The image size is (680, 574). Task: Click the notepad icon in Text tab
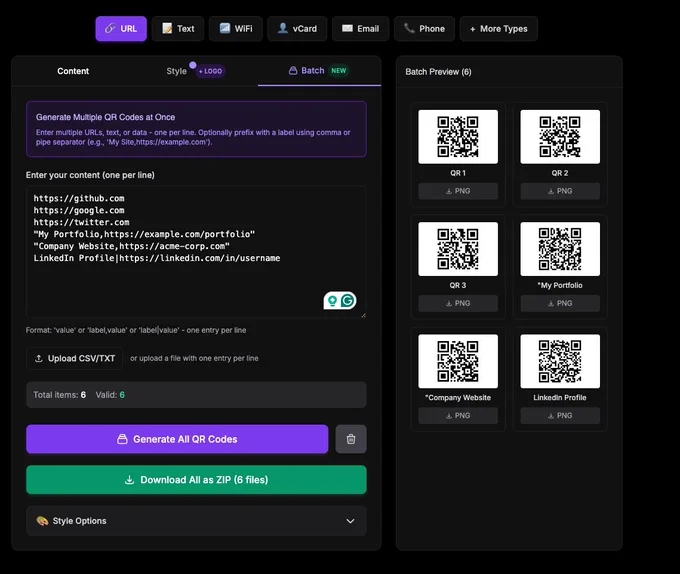[x=167, y=29]
